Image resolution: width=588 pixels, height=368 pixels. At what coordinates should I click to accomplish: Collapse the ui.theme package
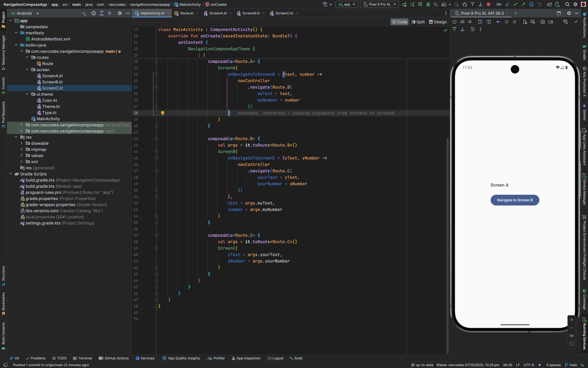pyautogui.click(x=27, y=94)
